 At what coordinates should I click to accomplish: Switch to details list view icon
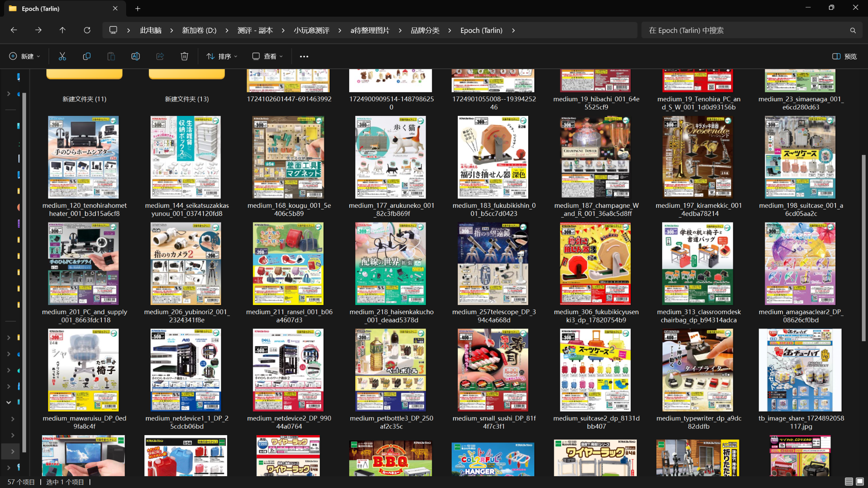(848, 481)
